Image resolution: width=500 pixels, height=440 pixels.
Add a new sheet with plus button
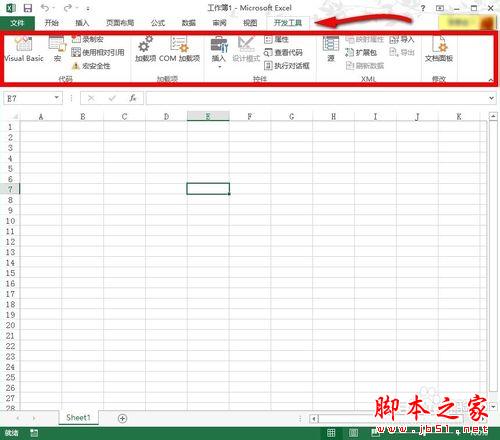(122, 418)
